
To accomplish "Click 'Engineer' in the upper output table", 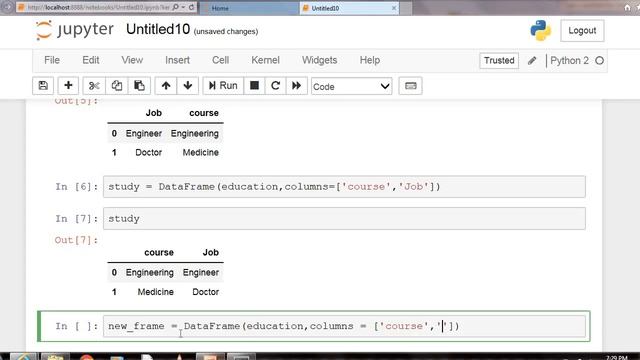I will 144,133.
